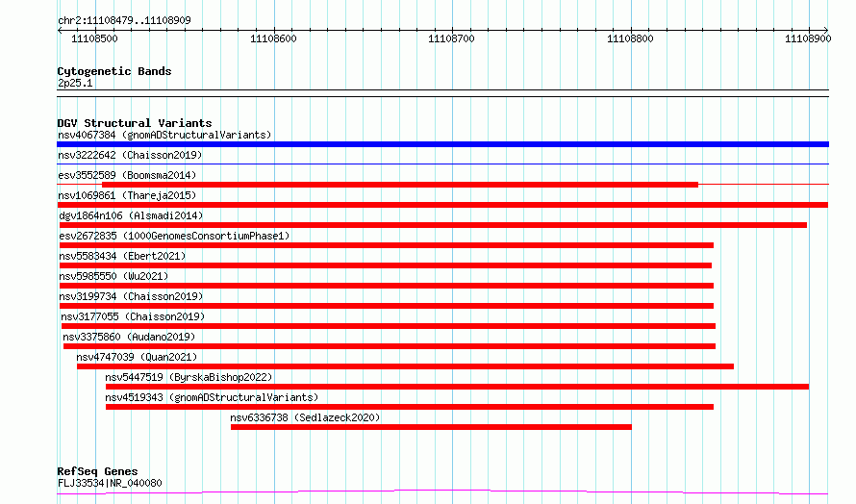Click the nsv3375860 (Audano2019) label
This screenshot has width=856, height=504.
click(129, 337)
